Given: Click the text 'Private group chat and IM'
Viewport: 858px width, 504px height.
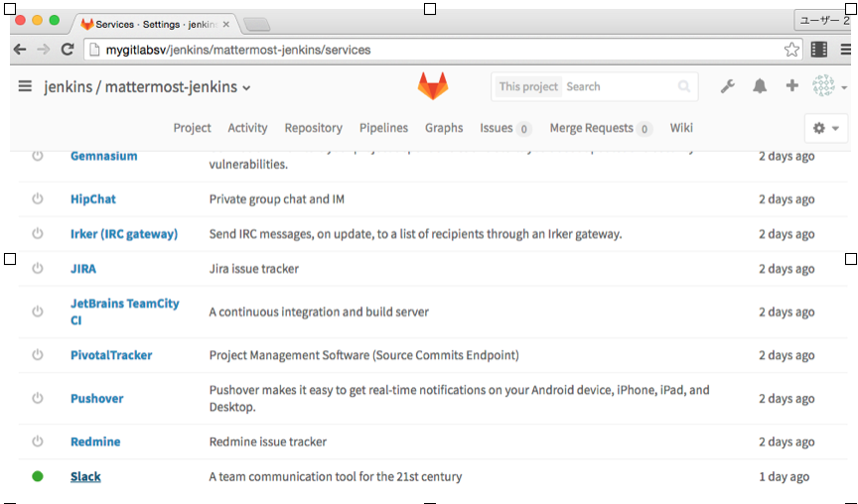Looking at the screenshot, I should tap(277, 199).
